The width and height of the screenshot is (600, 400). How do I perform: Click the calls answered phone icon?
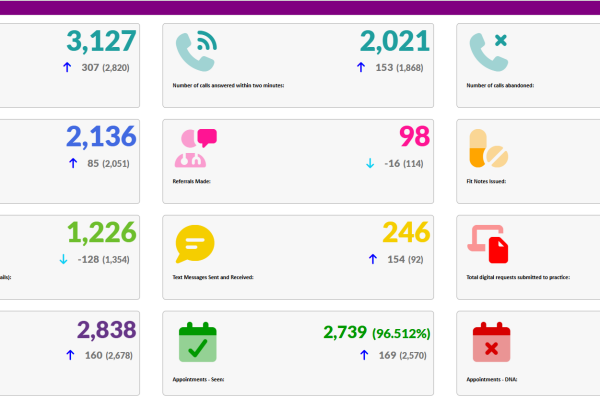point(196,51)
